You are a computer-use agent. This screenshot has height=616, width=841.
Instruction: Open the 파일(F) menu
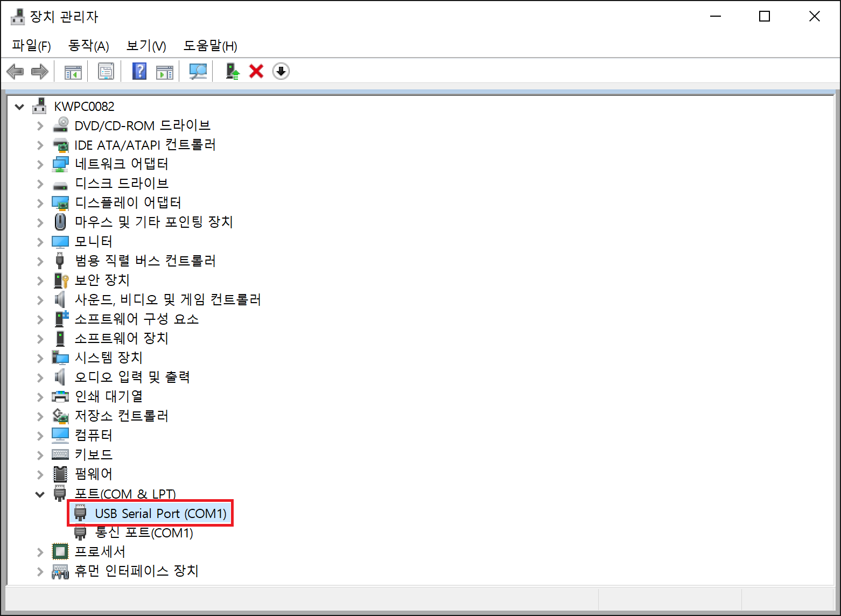(31, 46)
